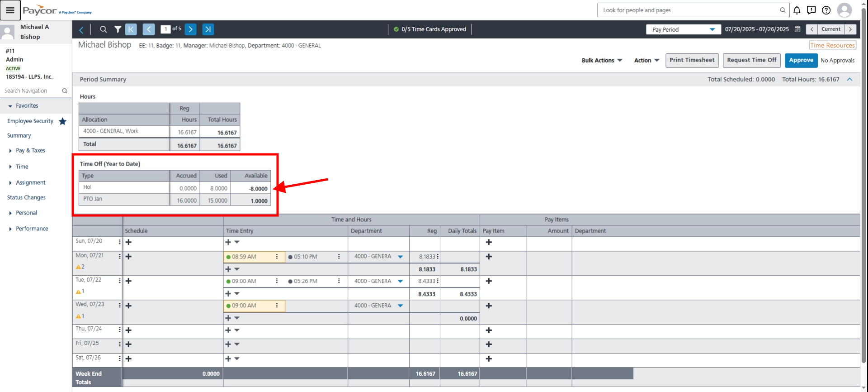868x392 pixels.
Task: Go to the last employee record
Action: click(208, 29)
